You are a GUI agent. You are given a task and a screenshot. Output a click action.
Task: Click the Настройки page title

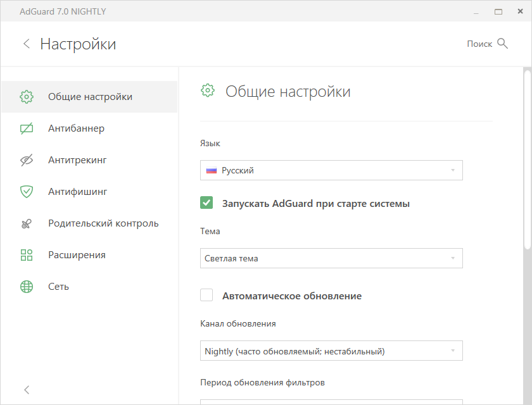click(78, 44)
